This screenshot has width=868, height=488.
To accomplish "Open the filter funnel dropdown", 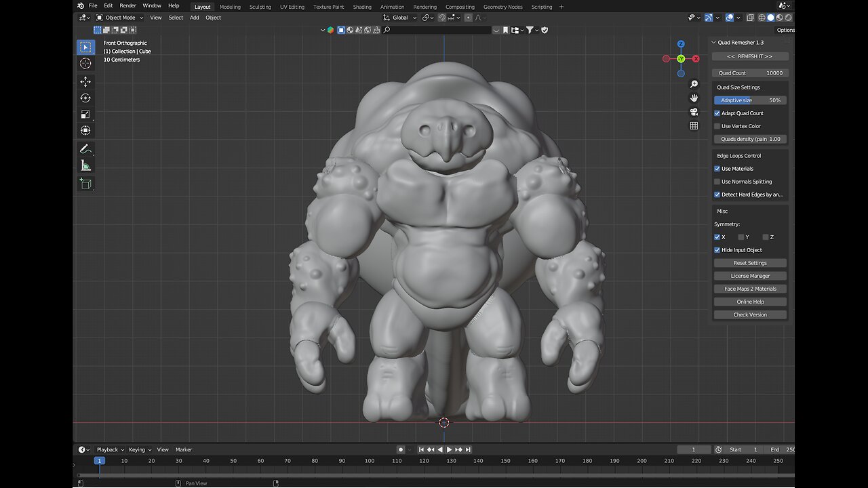I will pos(532,30).
